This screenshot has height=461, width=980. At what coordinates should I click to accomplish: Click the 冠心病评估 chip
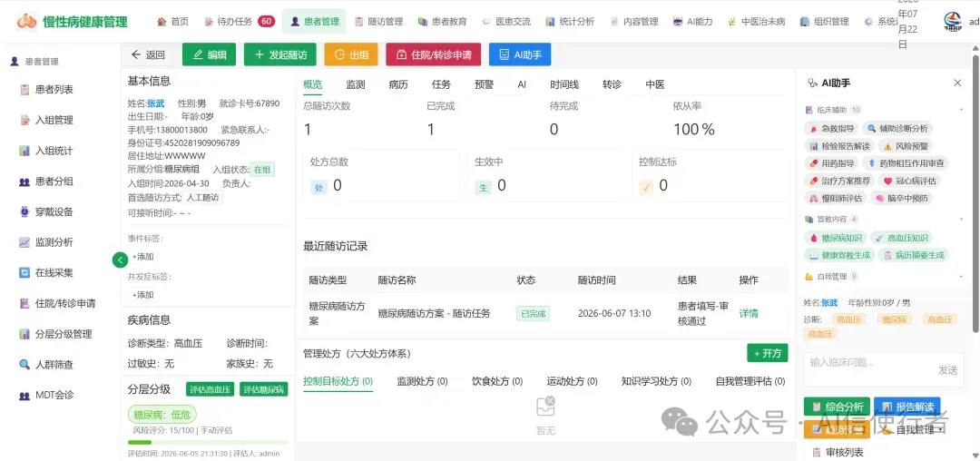click(909, 181)
